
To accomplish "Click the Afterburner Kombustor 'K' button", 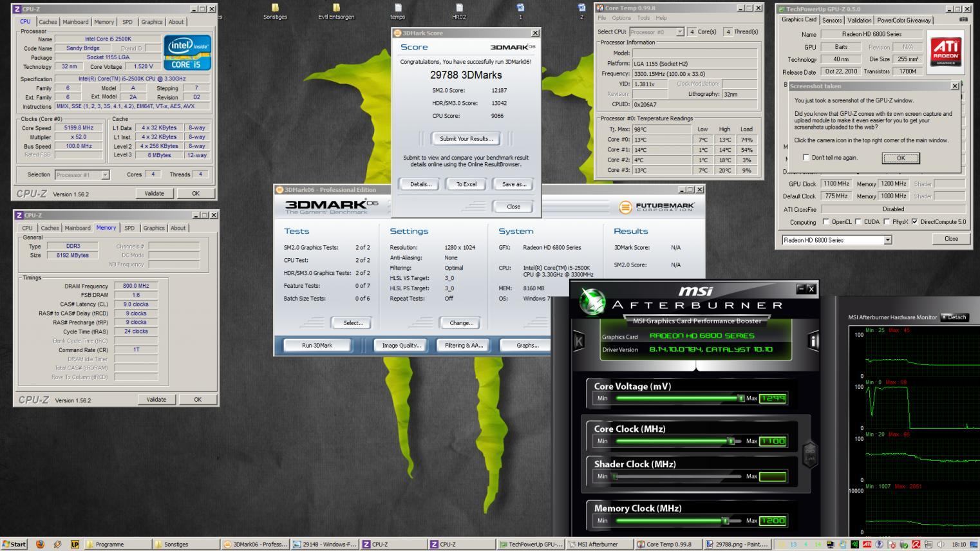I will 578,341.
